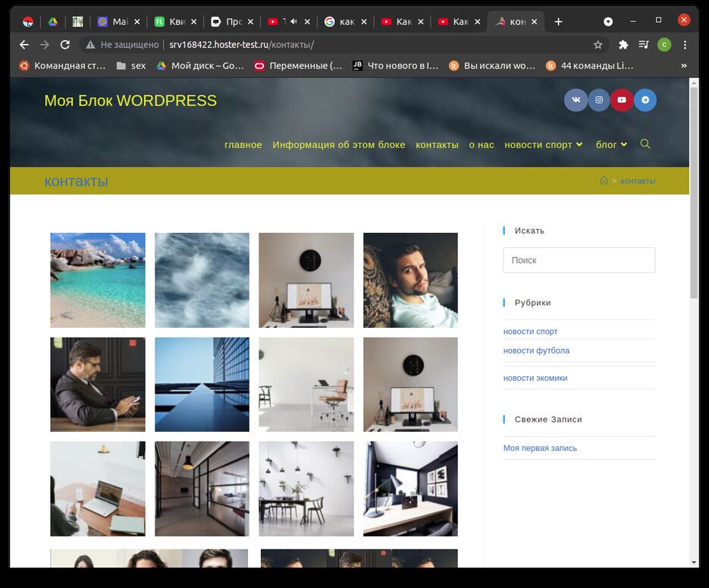Close the Mai tab
709x588 pixels.
137,22
